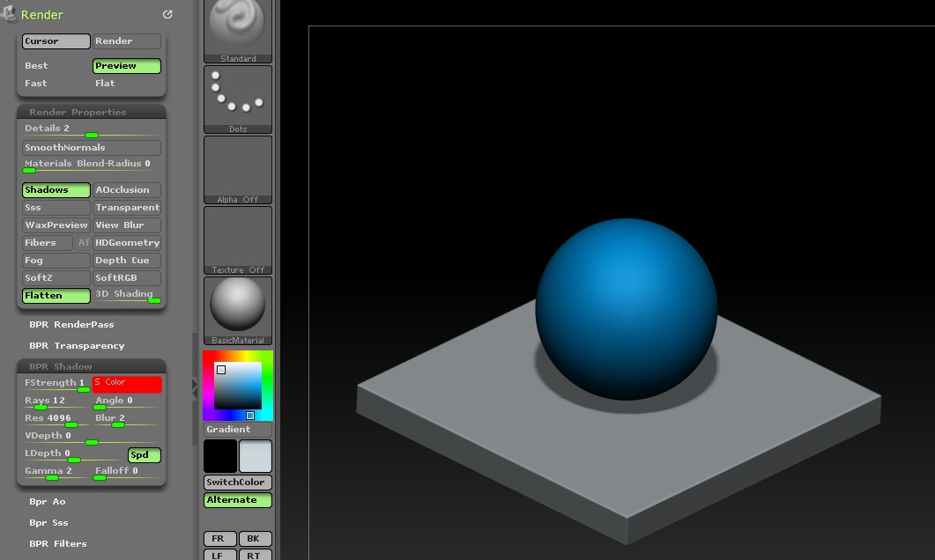Toggle SoftZ option
This screenshot has width=935, height=560.
(x=56, y=277)
